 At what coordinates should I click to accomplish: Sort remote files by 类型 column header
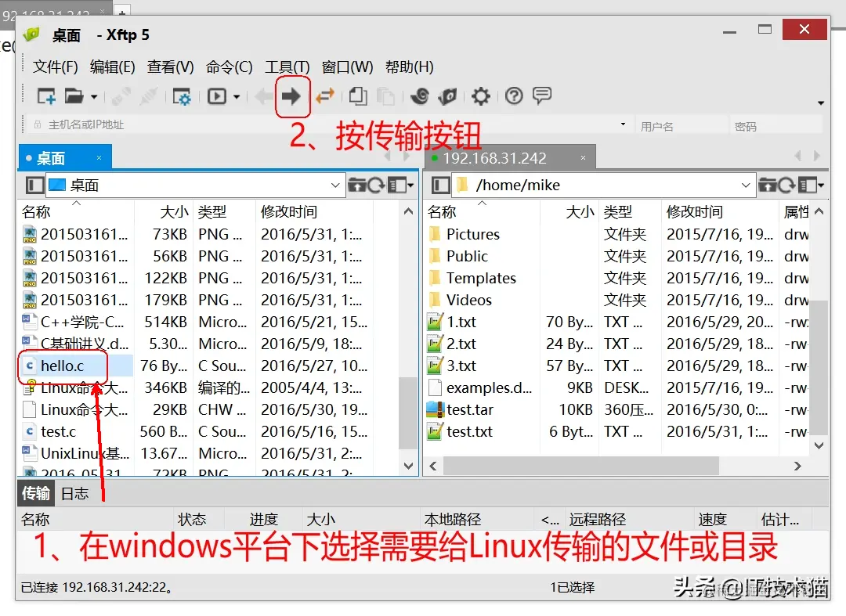[629, 211]
